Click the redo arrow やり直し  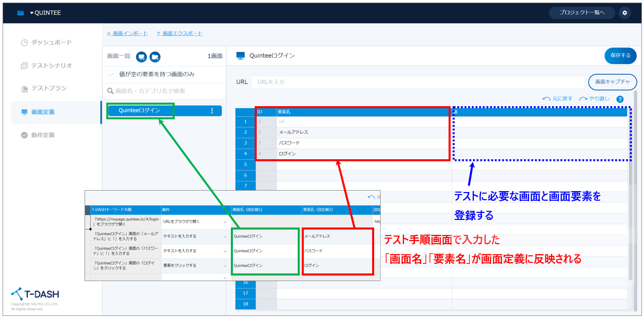[594, 99]
